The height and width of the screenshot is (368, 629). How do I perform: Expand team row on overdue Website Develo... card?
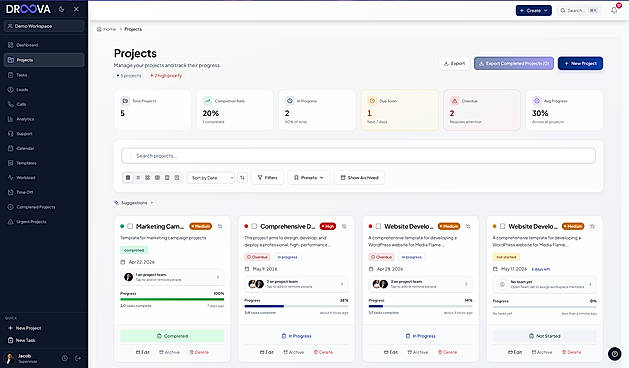click(x=420, y=284)
